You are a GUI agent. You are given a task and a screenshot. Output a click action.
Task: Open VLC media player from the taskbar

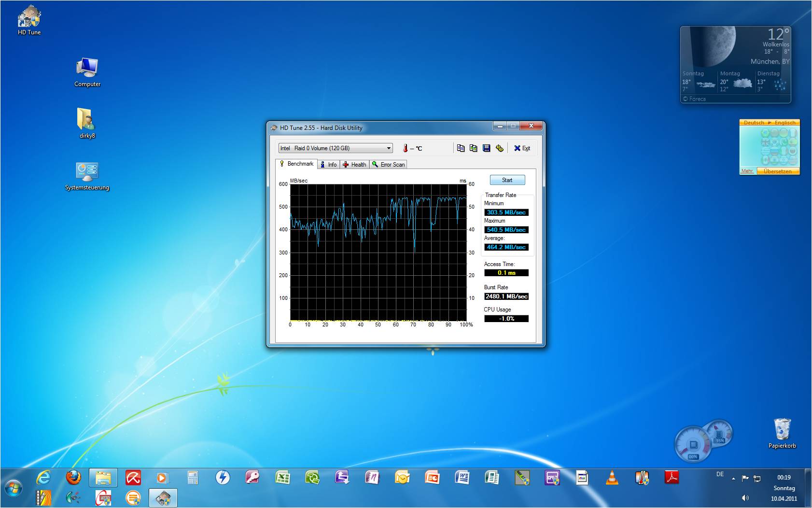point(612,478)
